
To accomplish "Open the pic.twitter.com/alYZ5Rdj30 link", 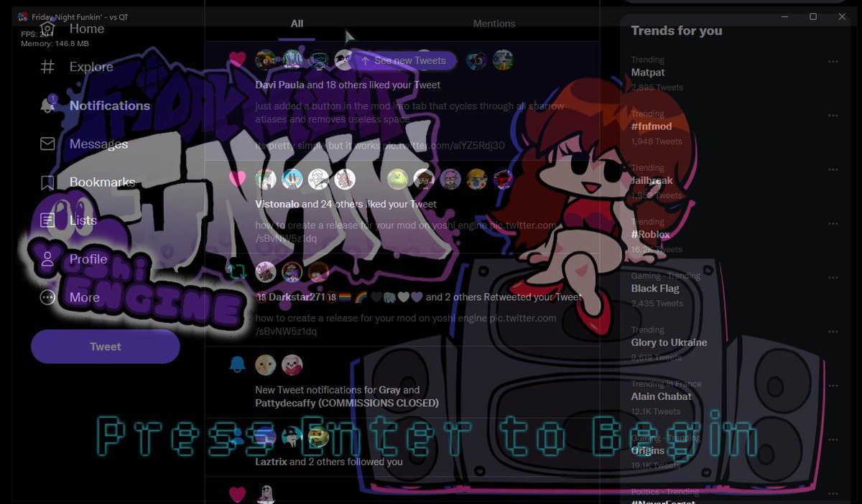I will tap(444, 146).
